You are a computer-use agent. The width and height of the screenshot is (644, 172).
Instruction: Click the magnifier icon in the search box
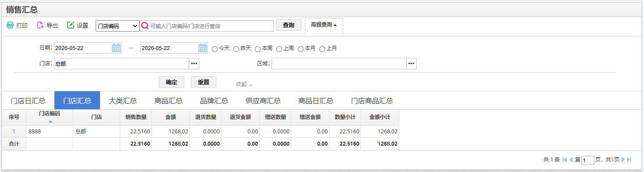pyautogui.click(x=145, y=26)
